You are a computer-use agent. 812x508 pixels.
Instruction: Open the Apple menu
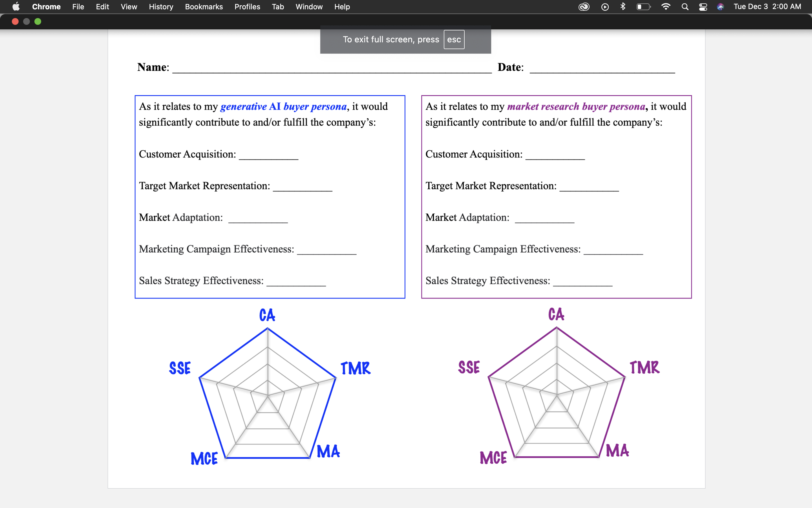tap(16, 7)
